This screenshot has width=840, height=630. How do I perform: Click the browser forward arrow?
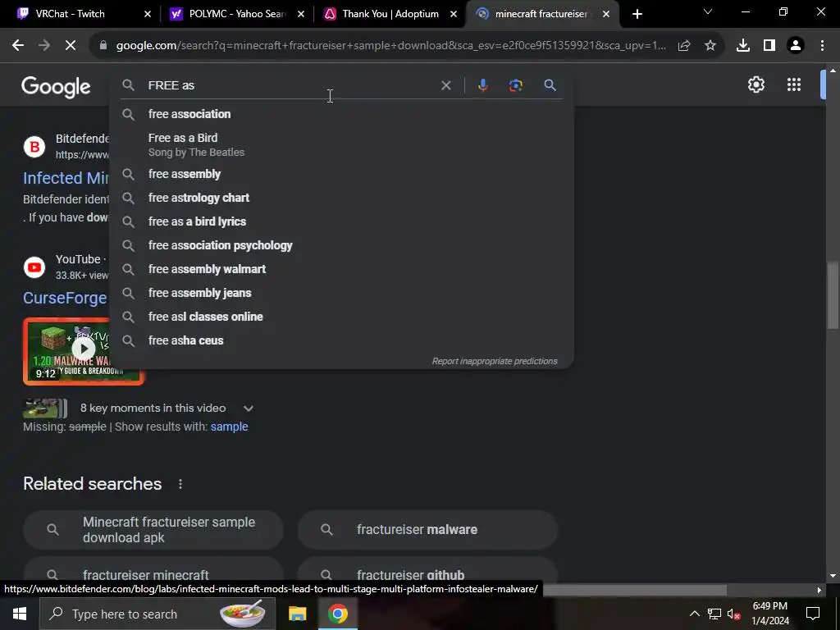pos(44,46)
